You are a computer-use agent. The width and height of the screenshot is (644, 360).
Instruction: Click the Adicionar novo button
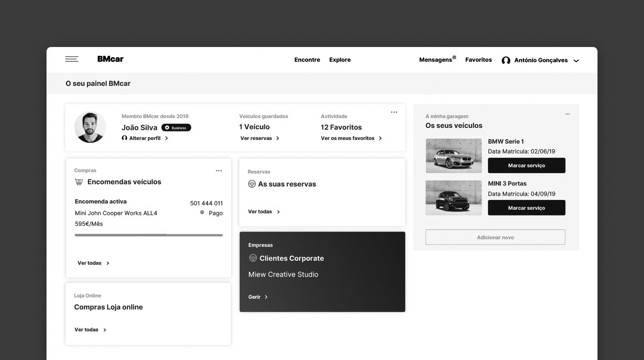tap(495, 237)
